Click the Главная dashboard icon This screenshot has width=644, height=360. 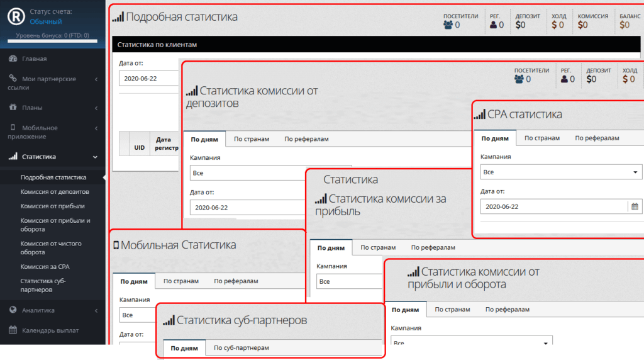tap(13, 59)
